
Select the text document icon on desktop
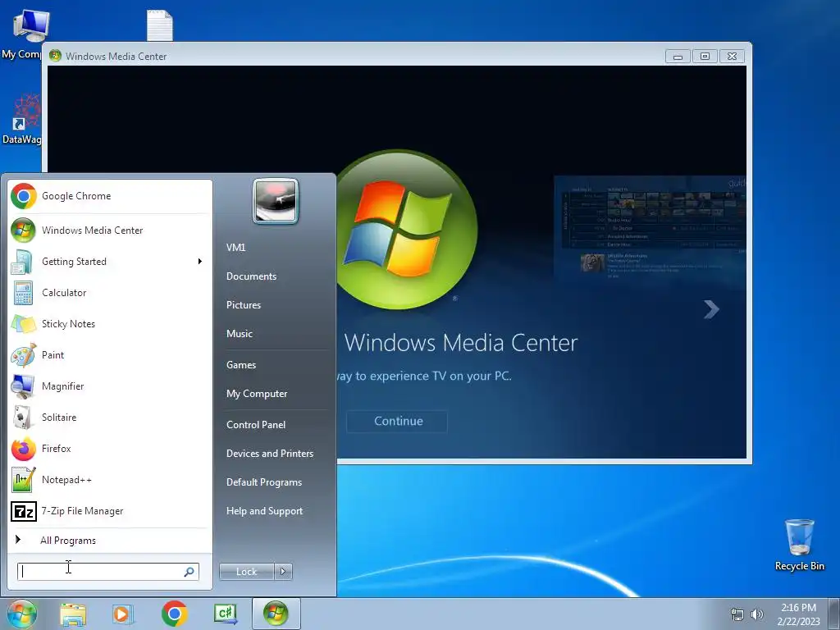click(160, 25)
